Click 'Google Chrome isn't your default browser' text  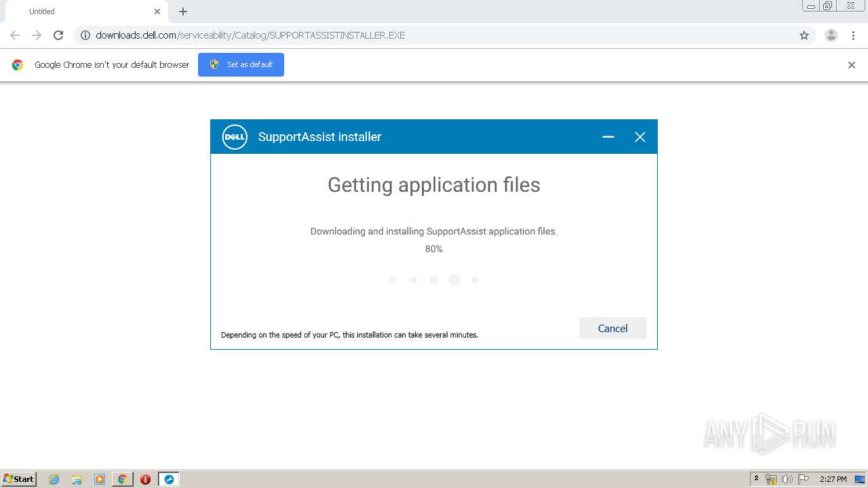coord(112,65)
